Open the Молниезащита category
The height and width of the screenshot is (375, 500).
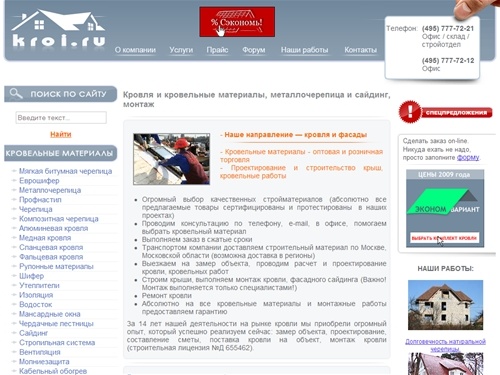click(x=44, y=362)
